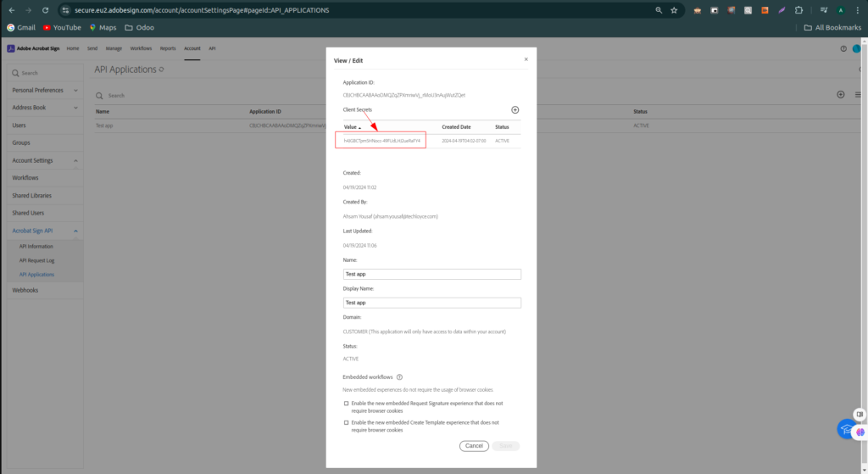Screen dimensions: 868x474
Task: Click the sidebar Search field
Action: 46,73
